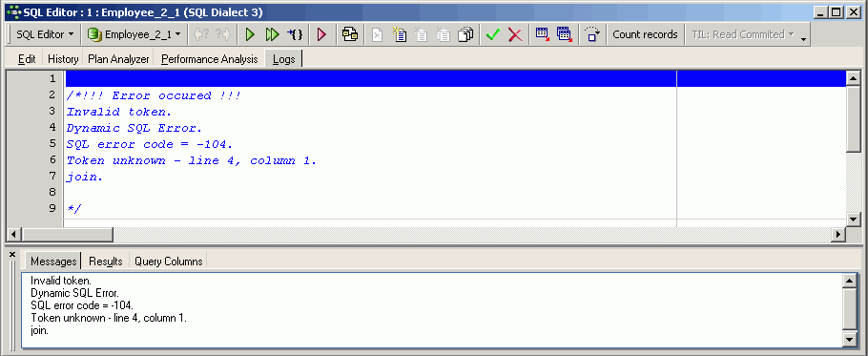Run the query with the green Execute arrow
This screenshot has height=356, width=868.
point(250,35)
